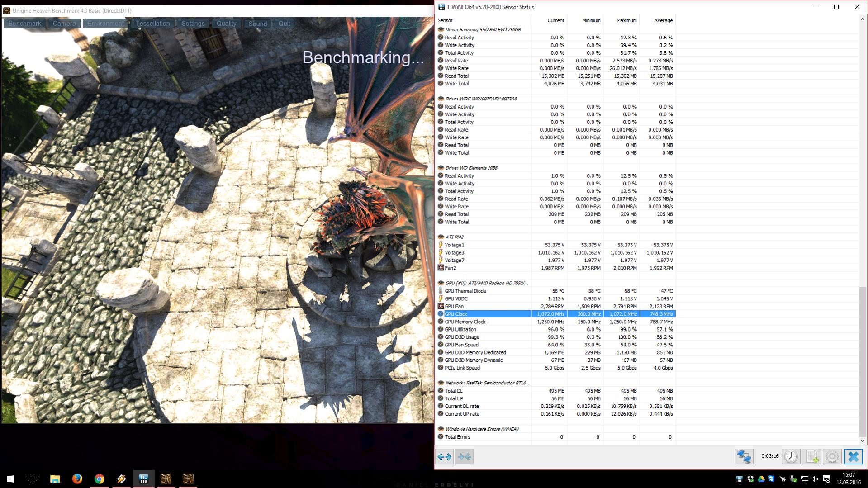Select Total Errors row
Screen dimensions: 868x488
(x=556, y=437)
